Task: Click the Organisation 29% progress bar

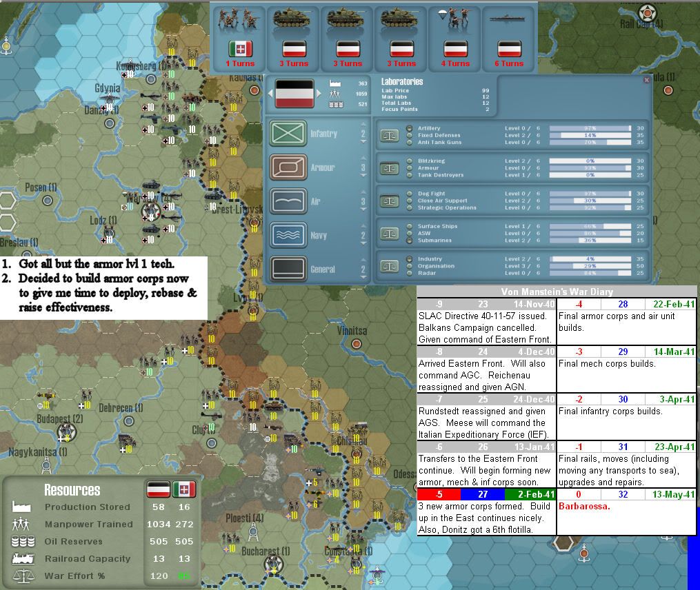Action: 590,266
